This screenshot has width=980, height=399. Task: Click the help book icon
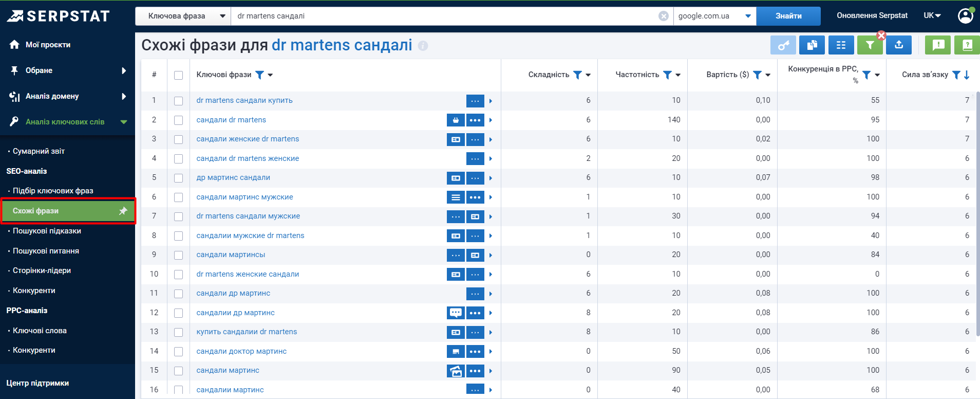click(x=967, y=45)
